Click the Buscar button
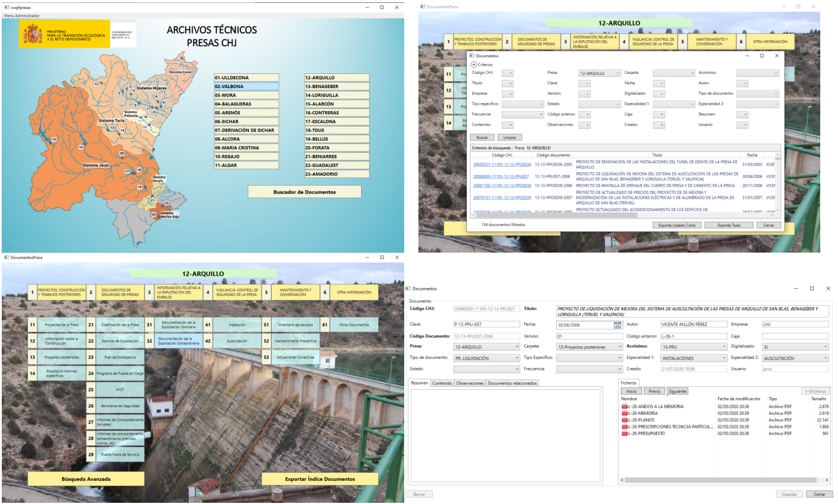 [482, 137]
